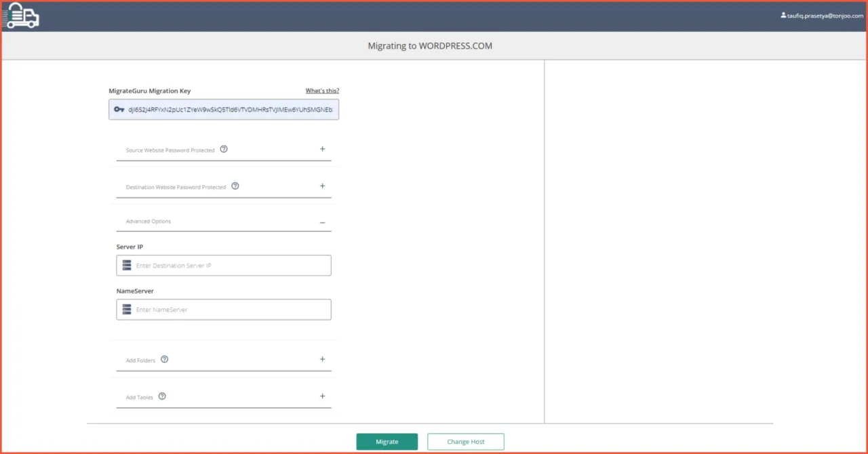The image size is (868, 454).
Task: Click the account email taufiq.prasetya@tonjoo.com
Action: point(825,16)
